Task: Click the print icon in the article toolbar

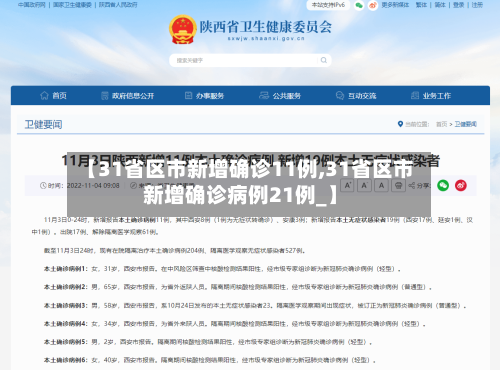Action: coord(398,185)
